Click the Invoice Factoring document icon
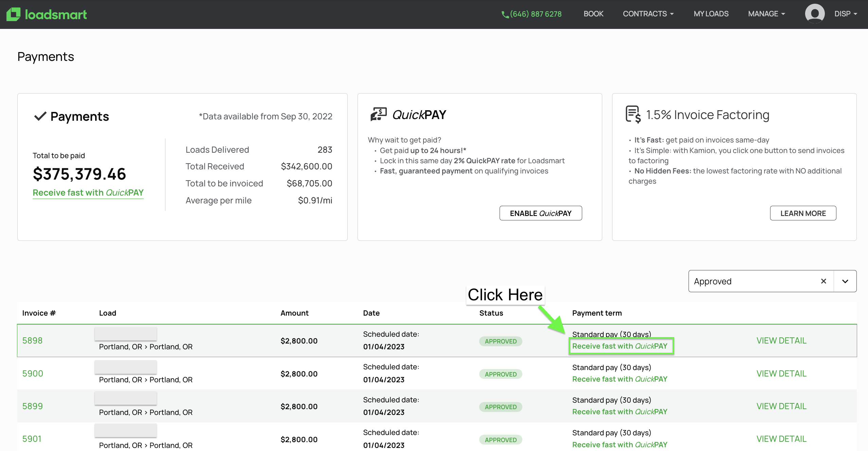Image resolution: width=868 pixels, height=451 pixels. point(633,114)
